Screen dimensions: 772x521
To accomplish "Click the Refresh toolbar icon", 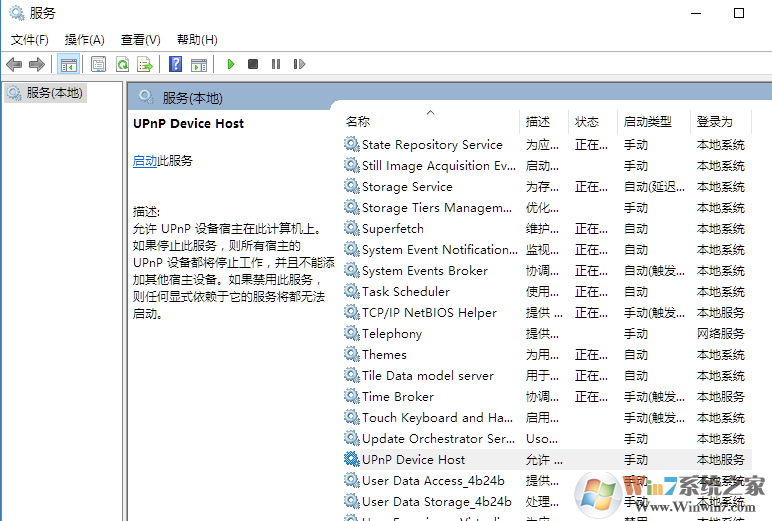I will click(122, 64).
